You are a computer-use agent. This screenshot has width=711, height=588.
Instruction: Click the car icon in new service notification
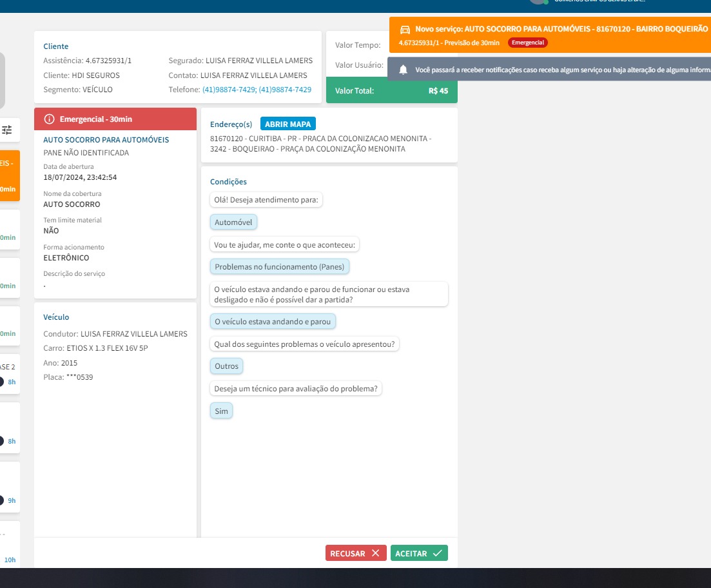(x=405, y=30)
